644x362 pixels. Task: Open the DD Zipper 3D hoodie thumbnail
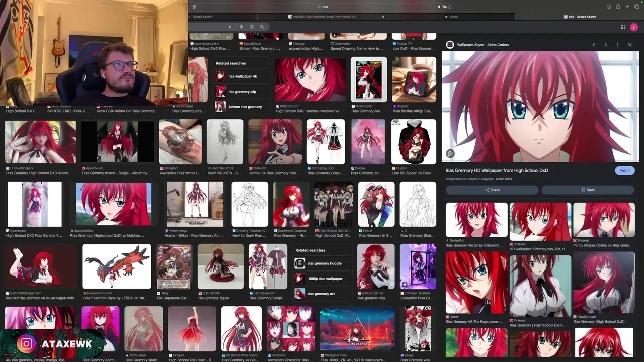click(414, 142)
